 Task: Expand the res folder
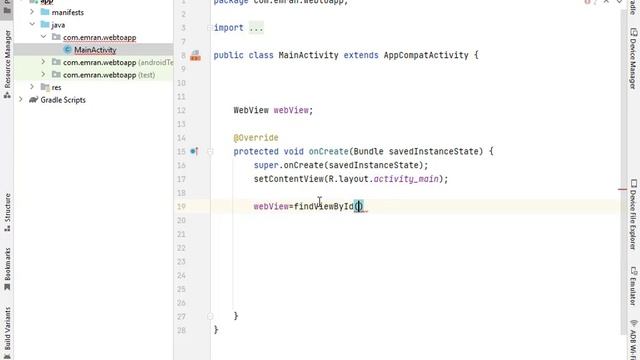(x=32, y=87)
